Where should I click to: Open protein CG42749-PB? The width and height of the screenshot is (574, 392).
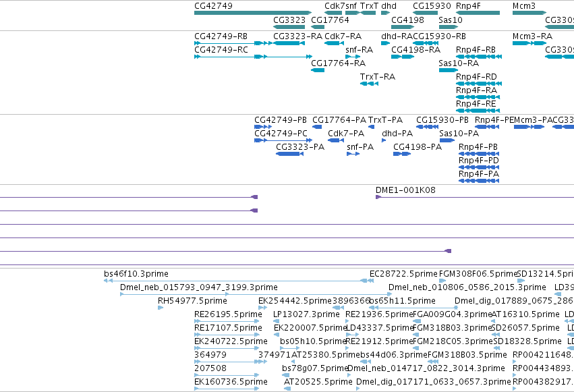(x=281, y=120)
